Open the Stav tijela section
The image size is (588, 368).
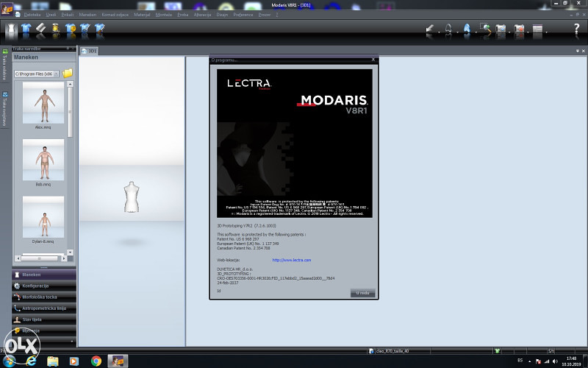(x=44, y=319)
